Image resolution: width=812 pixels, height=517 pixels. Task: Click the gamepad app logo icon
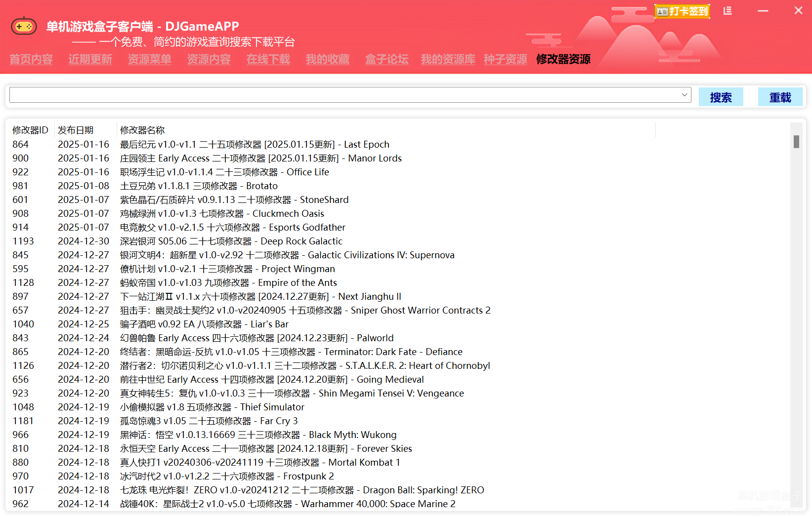click(24, 26)
